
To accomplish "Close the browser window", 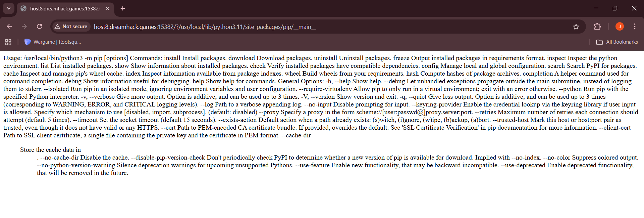I will (634, 8).
